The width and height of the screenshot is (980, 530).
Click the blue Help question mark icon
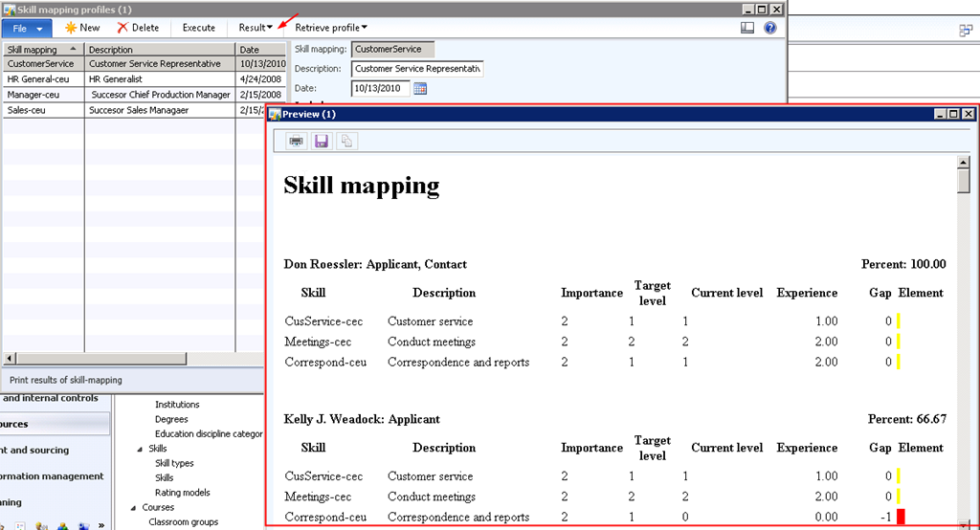tap(770, 28)
